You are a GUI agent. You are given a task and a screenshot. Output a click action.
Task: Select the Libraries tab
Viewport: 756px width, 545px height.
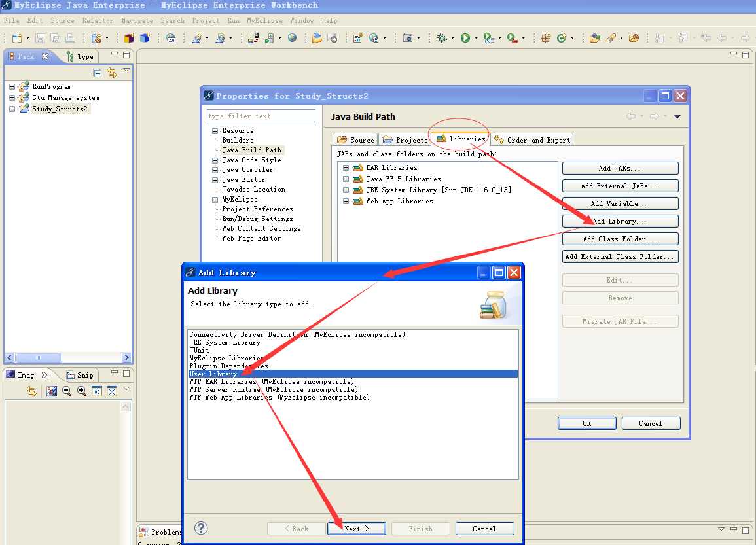point(461,139)
